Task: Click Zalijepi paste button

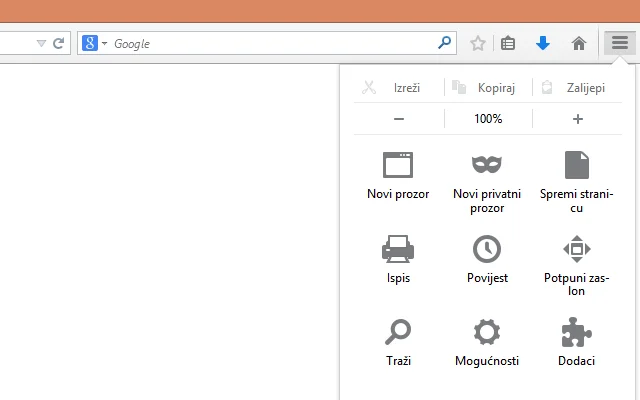Action: [x=577, y=88]
